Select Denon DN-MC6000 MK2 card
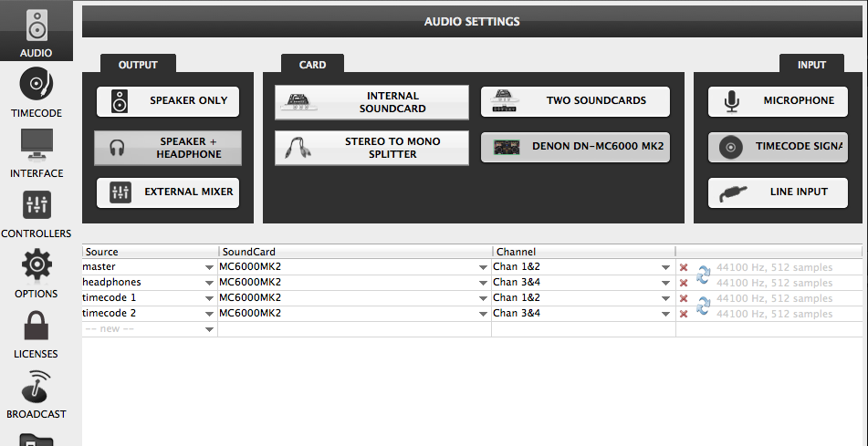This screenshot has width=868, height=446. click(x=575, y=148)
